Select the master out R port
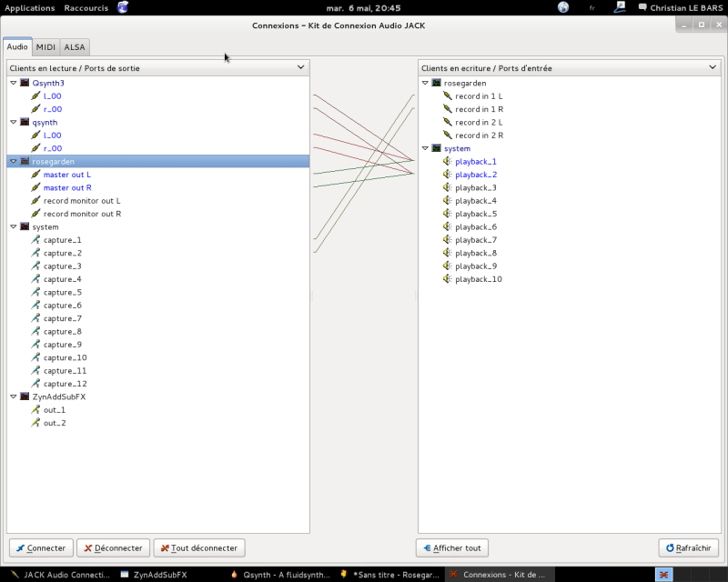728x582 pixels. click(67, 187)
